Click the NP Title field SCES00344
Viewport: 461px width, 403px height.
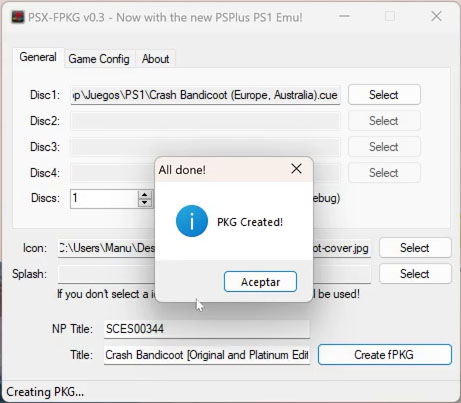tap(207, 329)
